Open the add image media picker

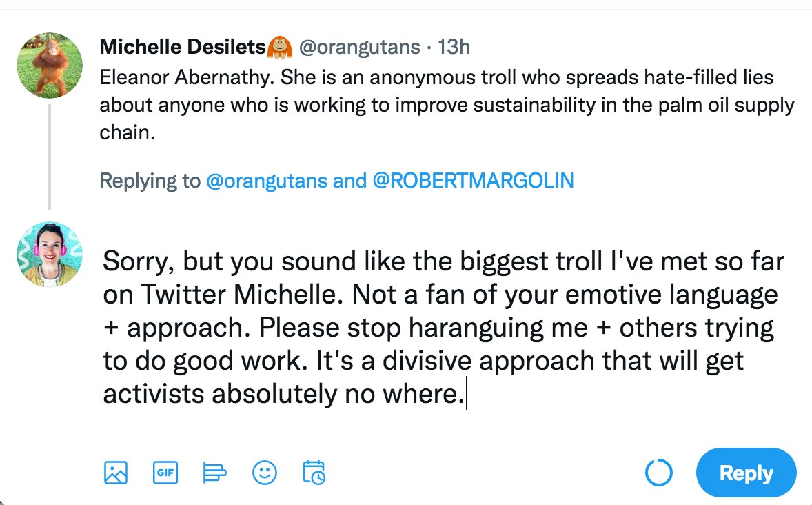(116, 473)
